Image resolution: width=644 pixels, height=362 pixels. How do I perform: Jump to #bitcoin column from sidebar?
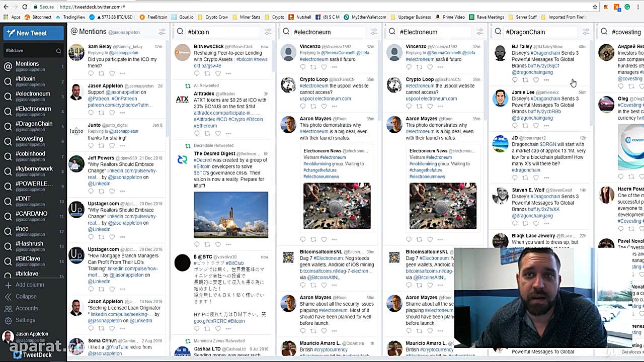pos(33,81)
